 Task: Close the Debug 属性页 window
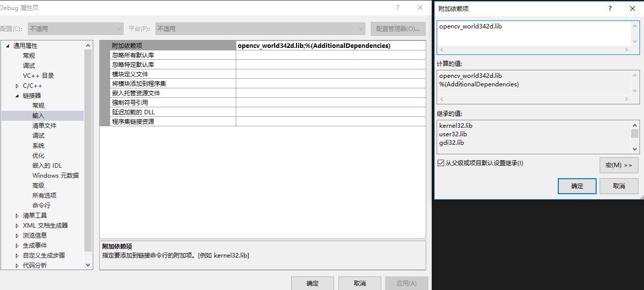point(420,7)
